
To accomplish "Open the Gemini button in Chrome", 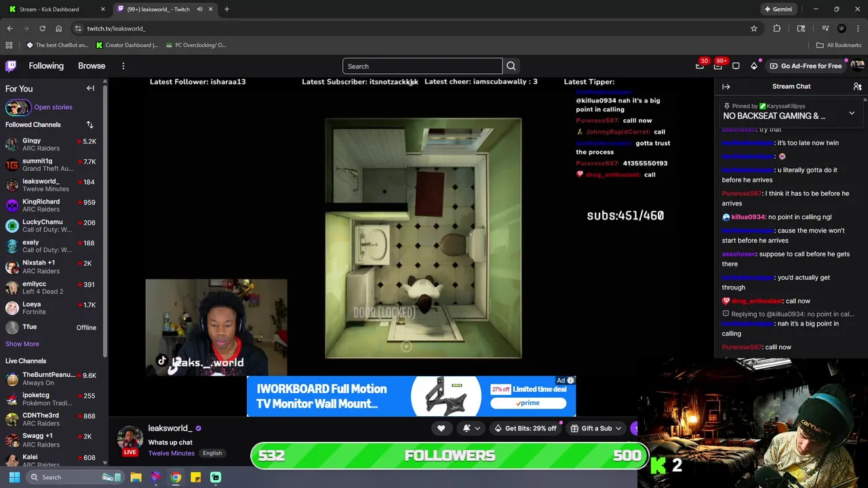I will (778, 9).
